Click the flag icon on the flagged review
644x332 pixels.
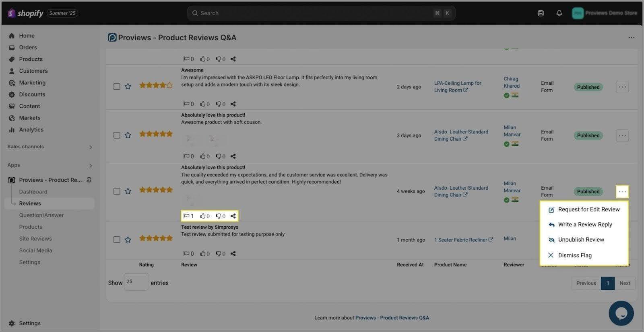tap(186, 216)
